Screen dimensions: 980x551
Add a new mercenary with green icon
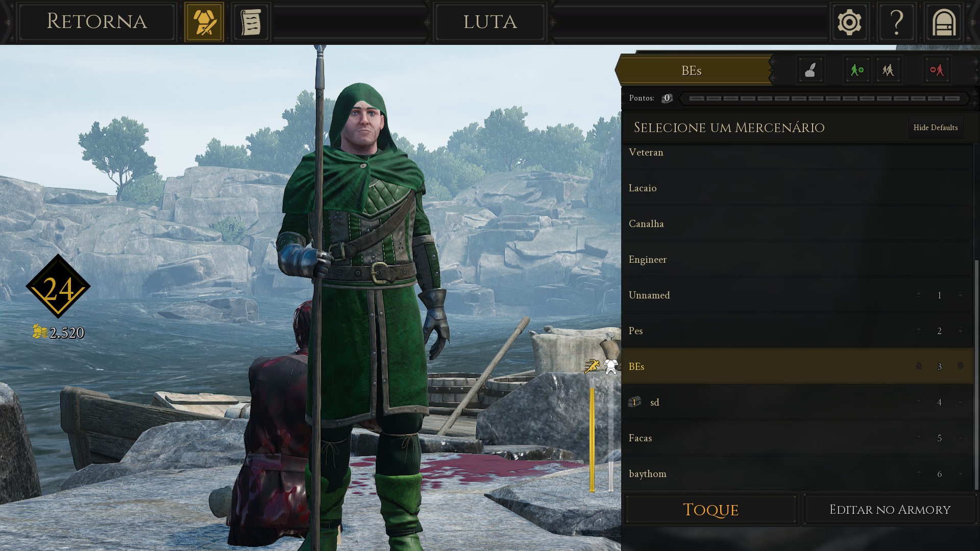click(x=857, y=70)
